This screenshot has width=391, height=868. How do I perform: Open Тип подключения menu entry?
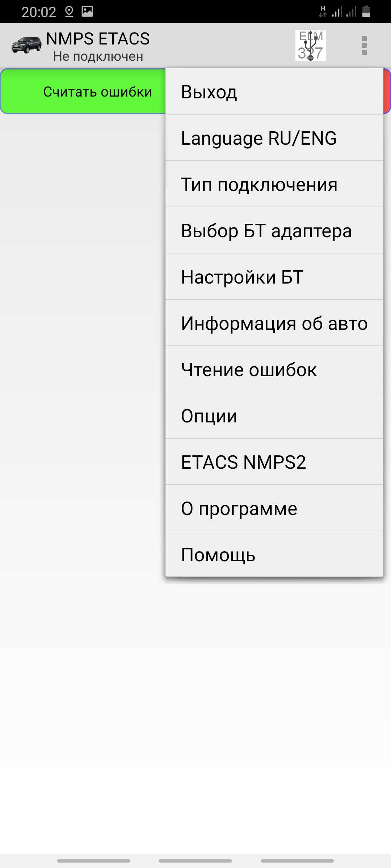point(274,184)
